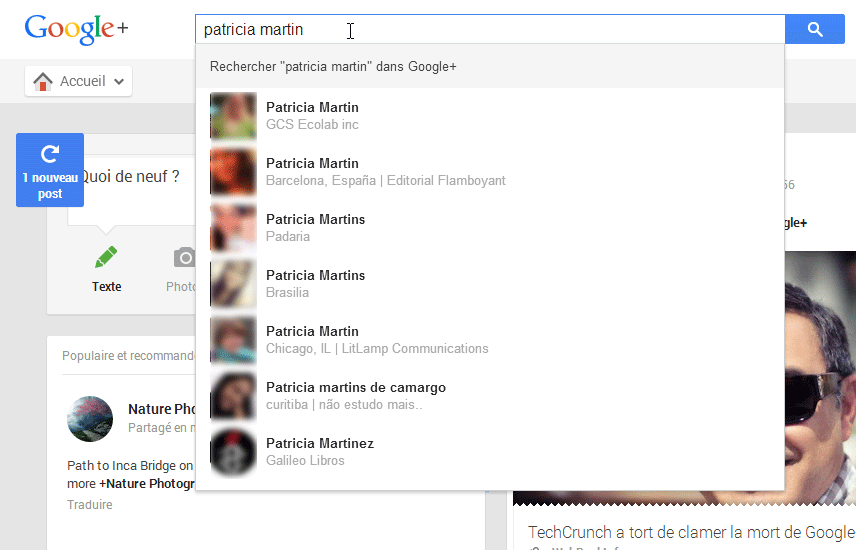The width and height of the screenshot is (856, 550).
Task: Select Rechercher "patricia martin" dans Google+
Action: [x=490, y=67]
